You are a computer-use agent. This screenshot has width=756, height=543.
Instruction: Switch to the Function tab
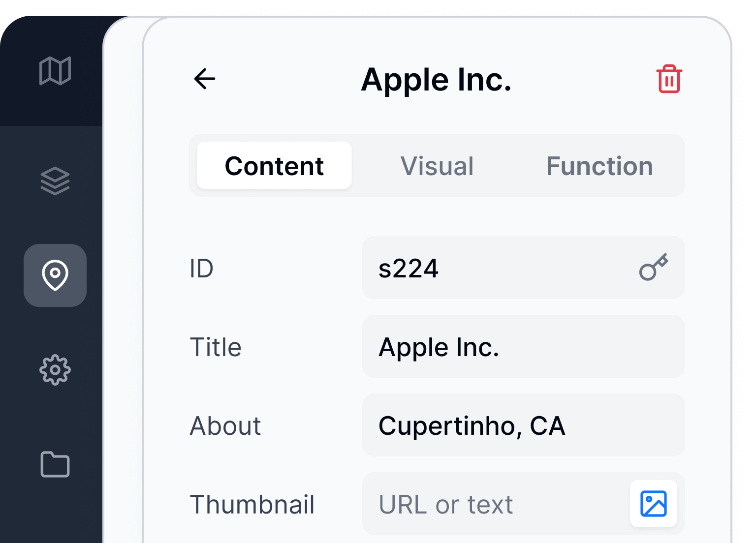599,166
